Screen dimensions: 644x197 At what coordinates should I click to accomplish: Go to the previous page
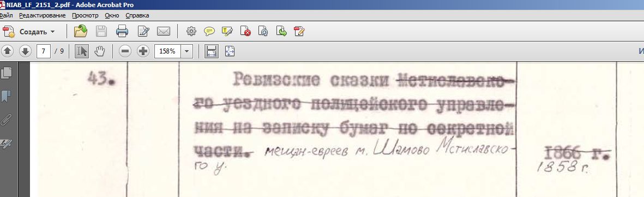point(8,51)
